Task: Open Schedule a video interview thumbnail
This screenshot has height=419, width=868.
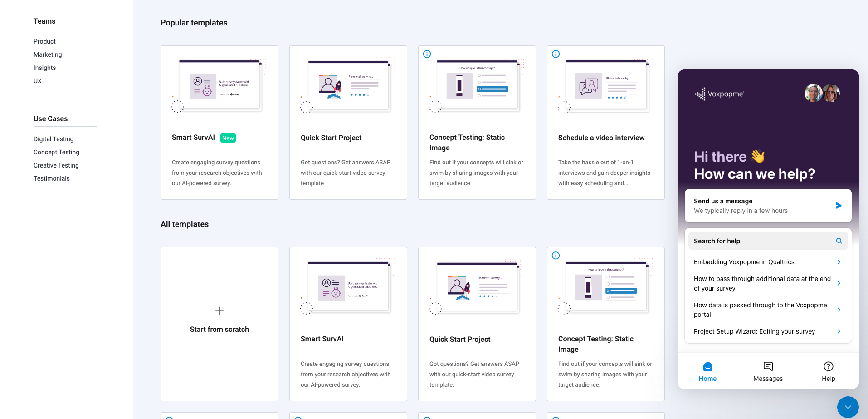Action: click(x=606, y=85)
